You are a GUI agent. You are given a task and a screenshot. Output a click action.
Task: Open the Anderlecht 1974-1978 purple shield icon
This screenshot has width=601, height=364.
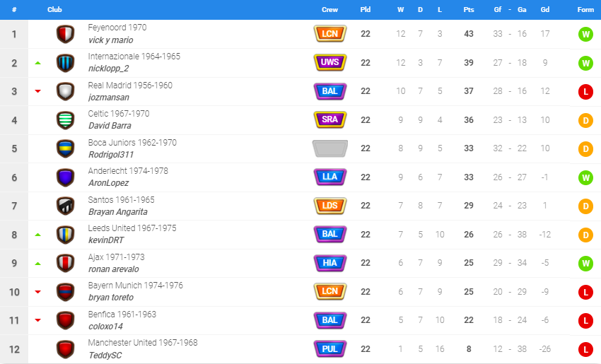(66, 177)
